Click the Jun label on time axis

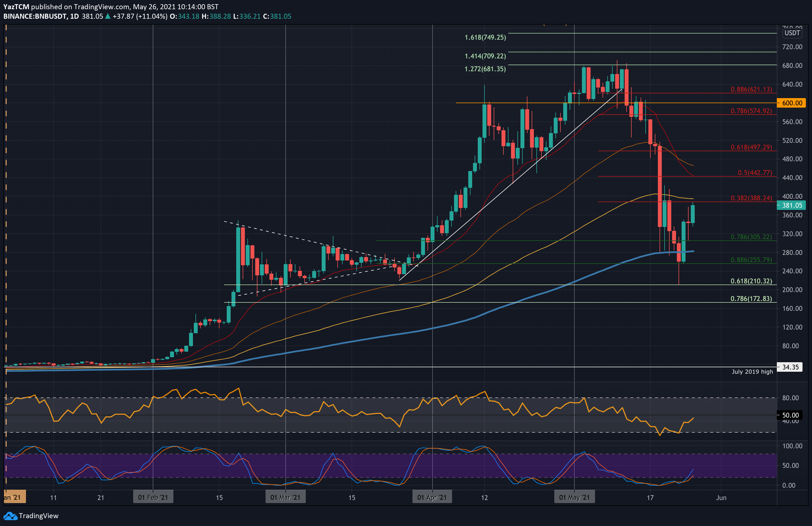[x=721, y=498]
